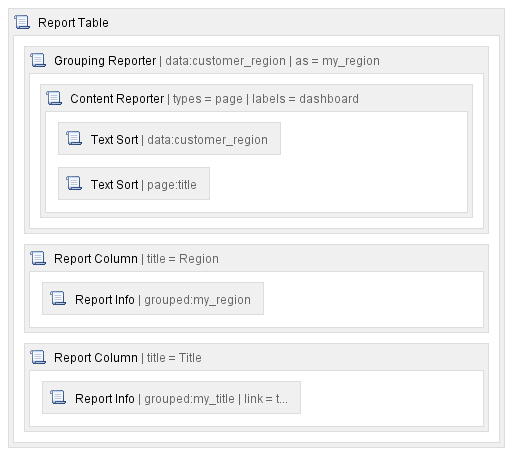
Task: Select the Text Sort page:title macro
Action: [x=134, y=184]
